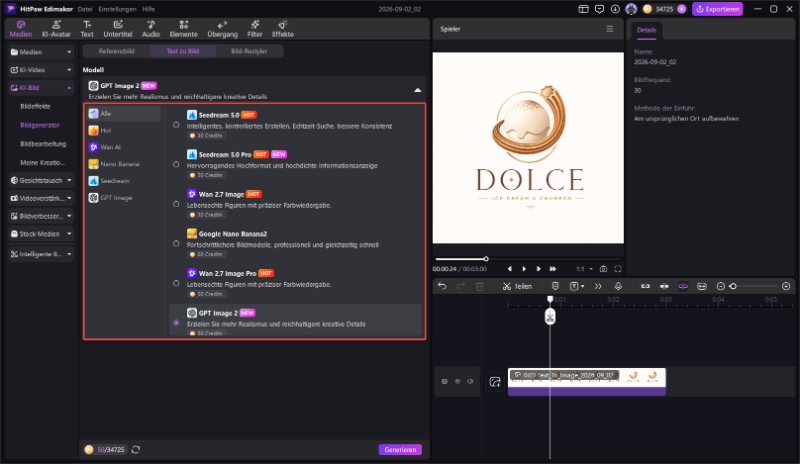Open the Filter panel
Screen dimensions: 800x464
[x=255, y=29]
